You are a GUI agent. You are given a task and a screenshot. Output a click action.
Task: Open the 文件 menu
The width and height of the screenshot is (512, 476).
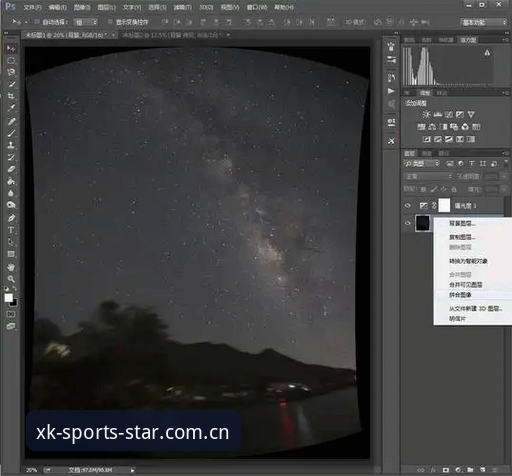point(32,7)
